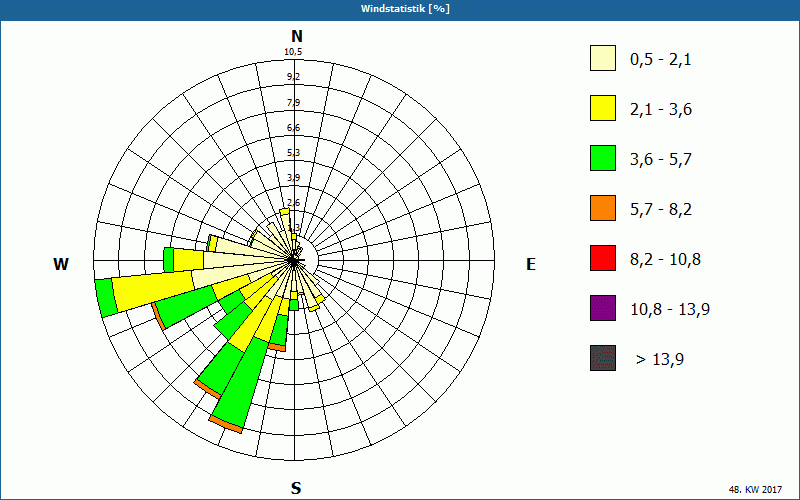Click the '8,2 - 10,8' legend label
The height and width of the screenshot is (500, 800).
pyautogui.click(x=665, y=260)
